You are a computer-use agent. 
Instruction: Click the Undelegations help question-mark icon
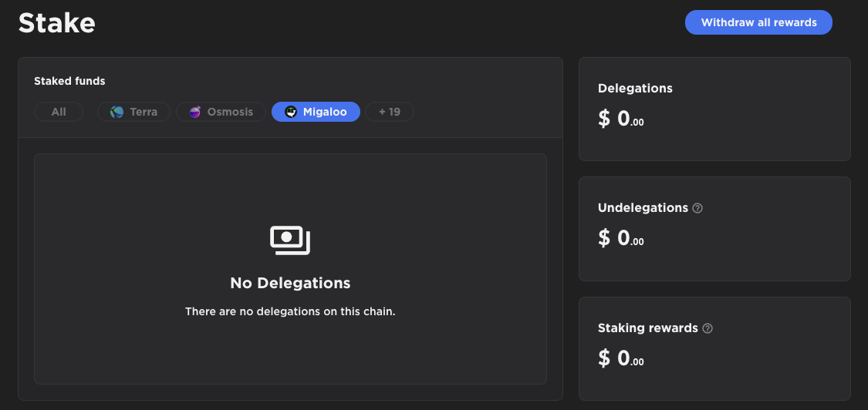click(x=697, y=208)
